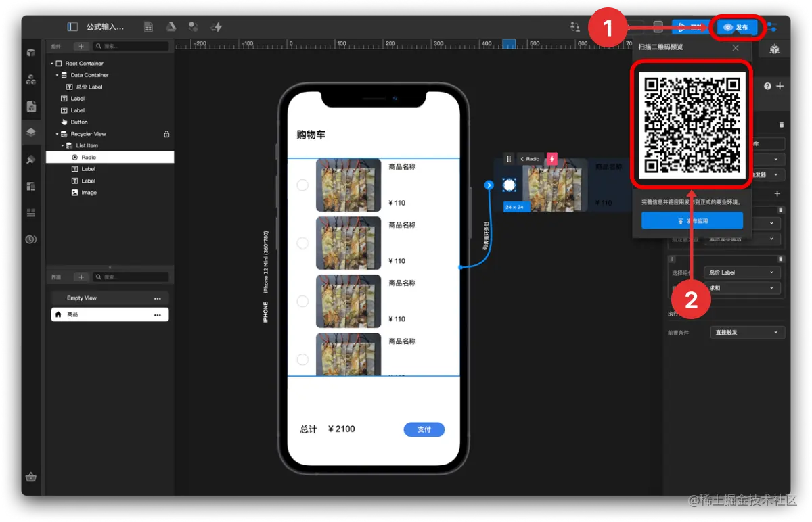Select the Radio row in component tree
The width and height of the screenshot is (812, 522).
tap(110, 157)
